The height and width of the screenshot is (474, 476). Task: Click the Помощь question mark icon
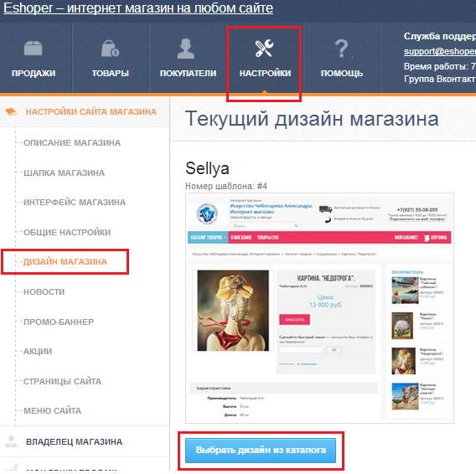(x=342, y=49)
